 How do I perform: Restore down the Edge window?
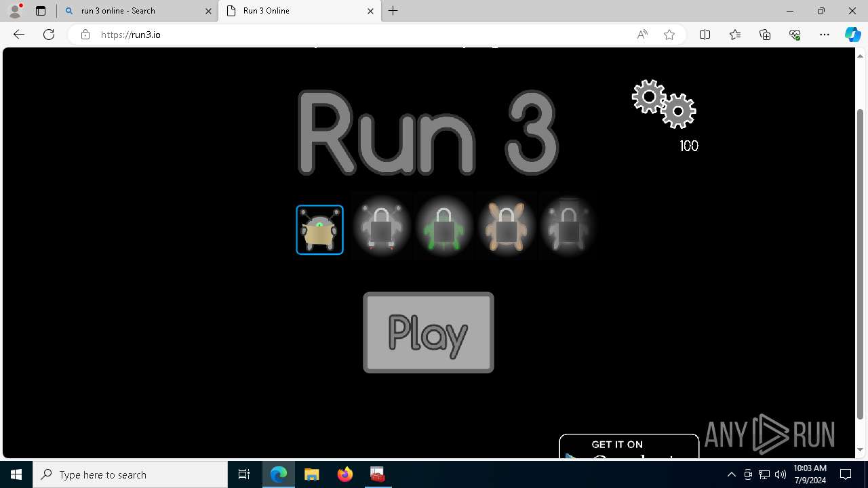[821, 11]
